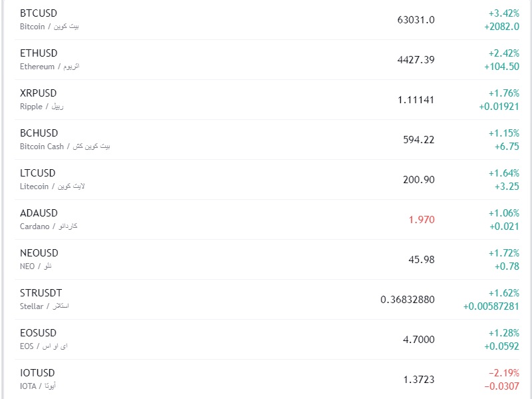Viewport: 532px width, 399px height.
Task: Click IOTA's negative -2.19% change
Action: (x=503, y=373)
